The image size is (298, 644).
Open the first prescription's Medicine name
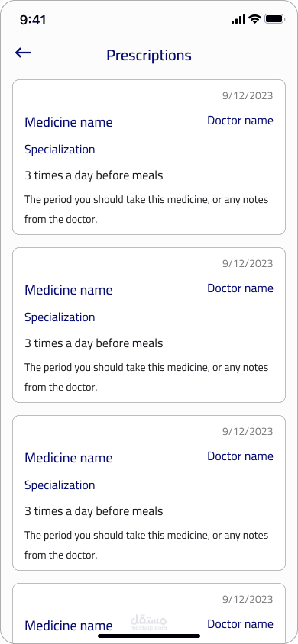69,122
